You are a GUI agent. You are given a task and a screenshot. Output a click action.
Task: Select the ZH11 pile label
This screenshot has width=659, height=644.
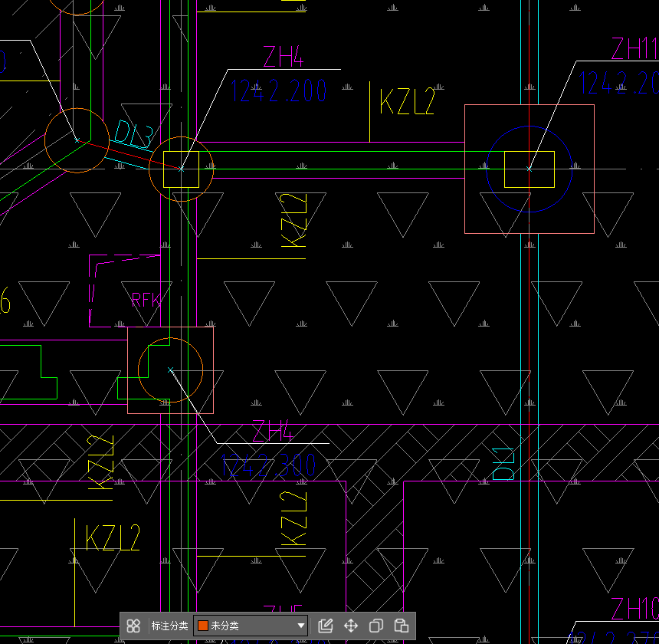coord(634,48)
